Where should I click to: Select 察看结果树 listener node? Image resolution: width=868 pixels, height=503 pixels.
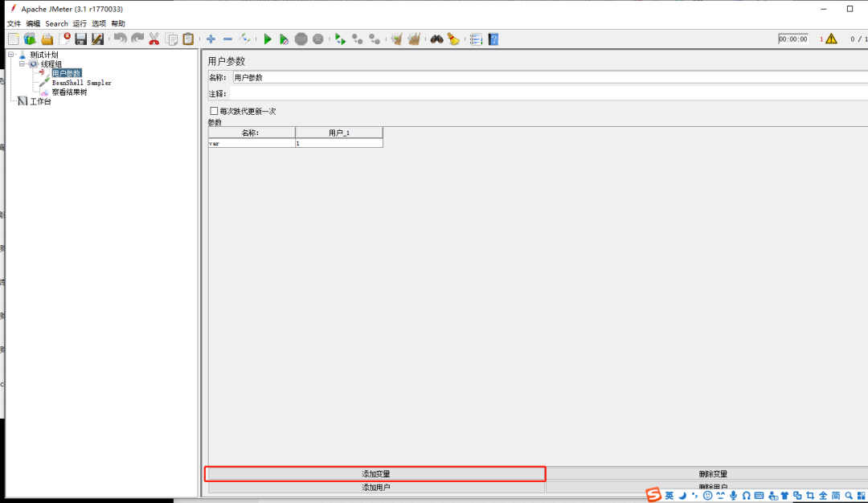69,92
